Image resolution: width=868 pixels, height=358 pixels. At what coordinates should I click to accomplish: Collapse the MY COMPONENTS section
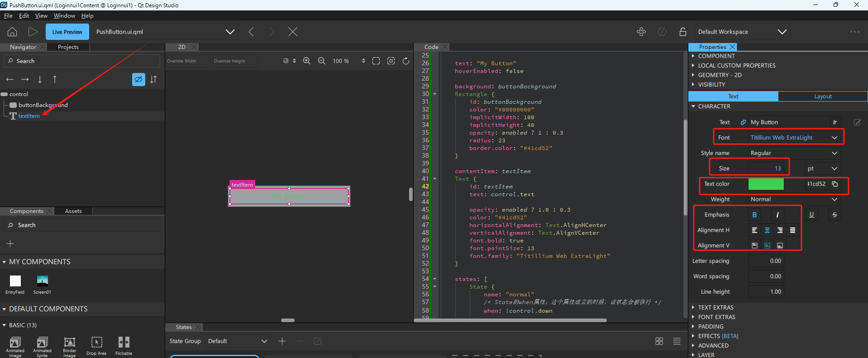tap(4, 262)
